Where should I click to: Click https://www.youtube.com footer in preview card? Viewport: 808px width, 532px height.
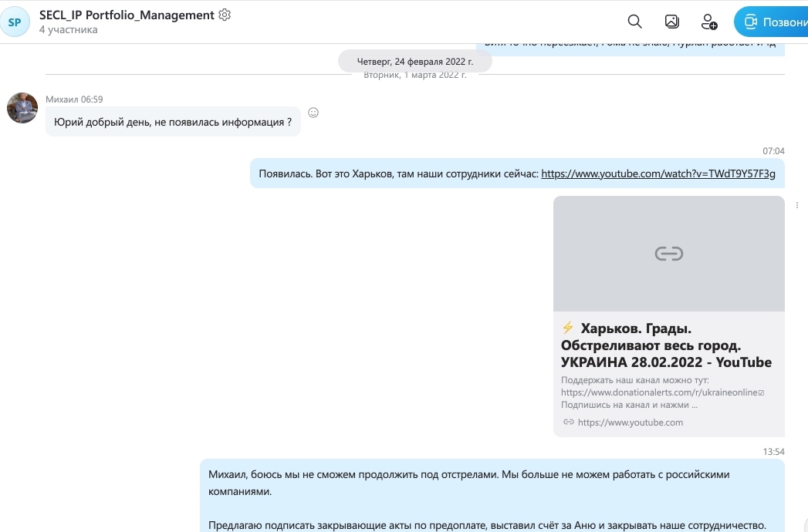pos(630,422)
